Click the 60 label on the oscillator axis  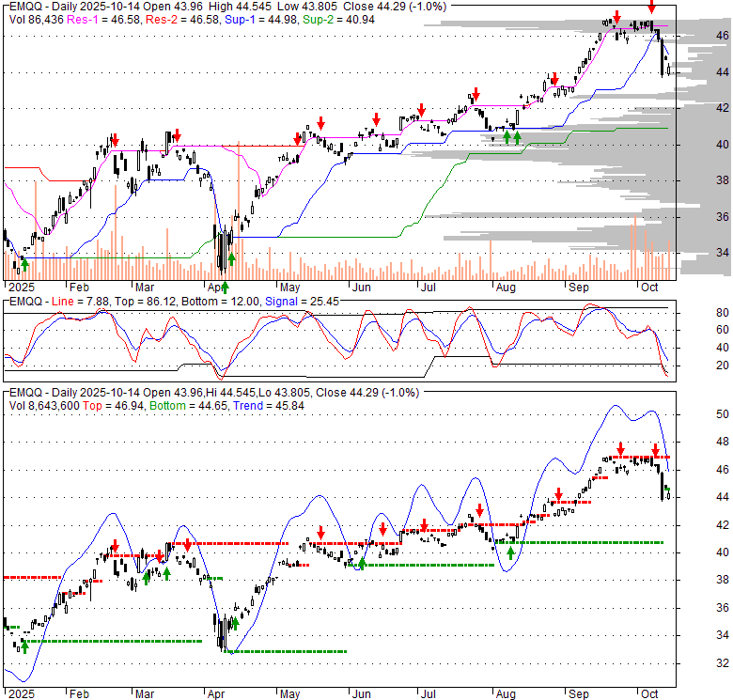[723, 330]
